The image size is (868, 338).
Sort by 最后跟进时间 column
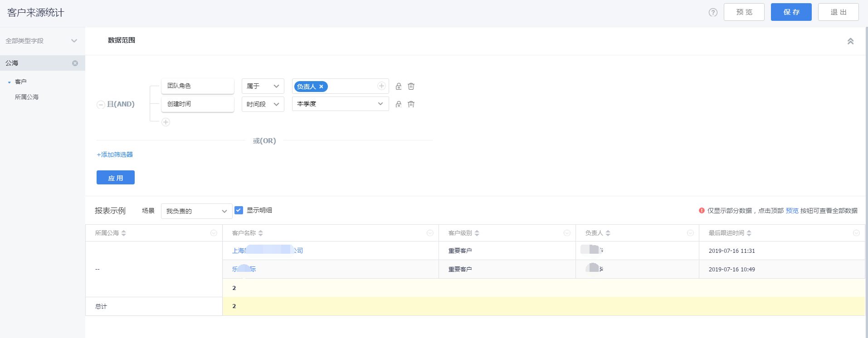point(749,233)
